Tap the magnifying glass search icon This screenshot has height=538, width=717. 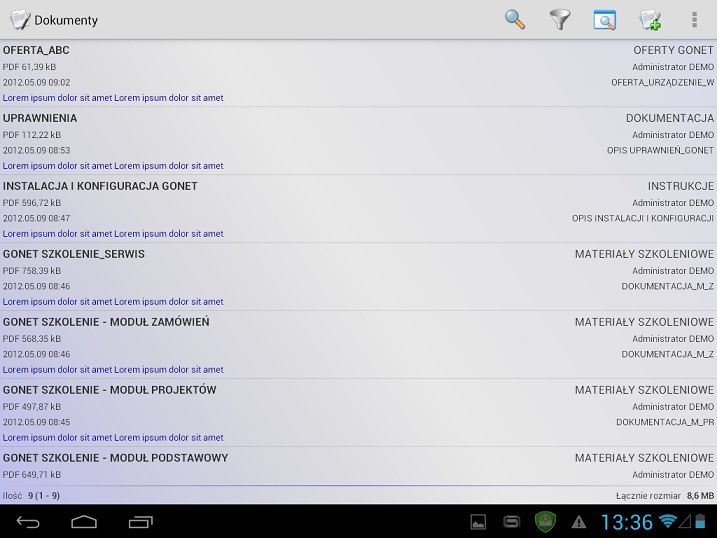click(x=514, y=20)
